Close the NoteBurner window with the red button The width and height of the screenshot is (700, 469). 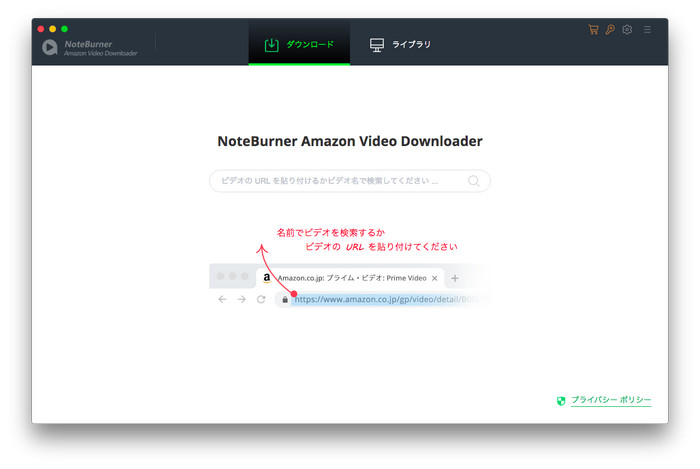41,29
